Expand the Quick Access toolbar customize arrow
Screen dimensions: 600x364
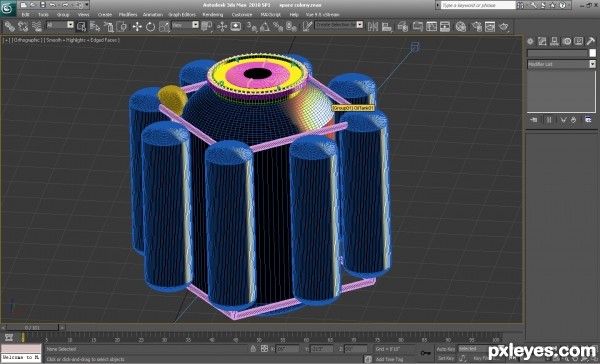(x=87, y=5)
